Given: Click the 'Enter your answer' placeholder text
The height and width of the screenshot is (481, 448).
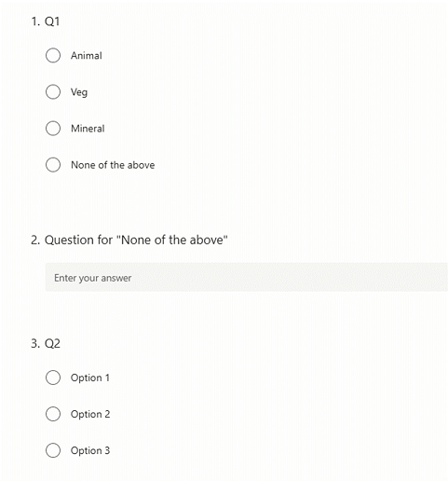Looking at the screenshot, I should 93,278.
